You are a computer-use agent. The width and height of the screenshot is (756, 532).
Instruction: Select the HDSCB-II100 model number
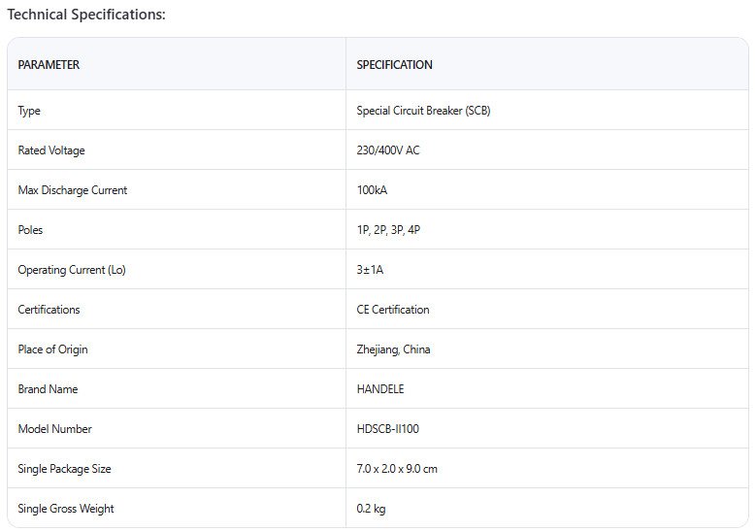[x=387, y=429]
